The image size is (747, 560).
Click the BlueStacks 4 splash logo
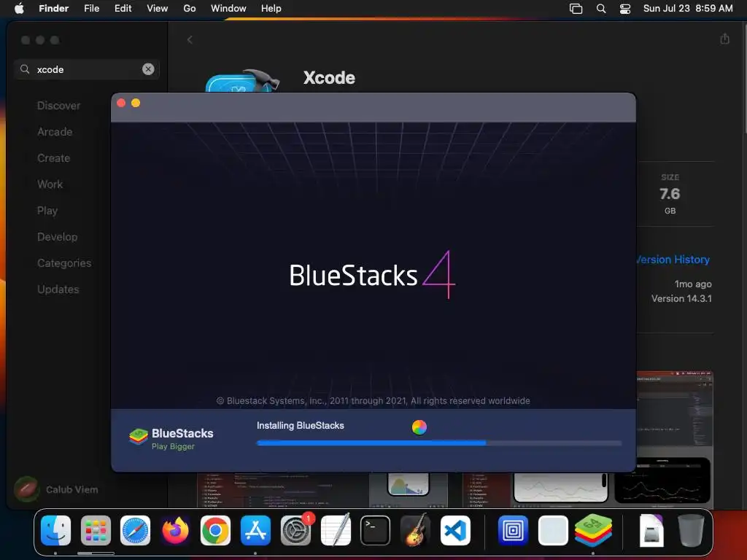[372, 275]
